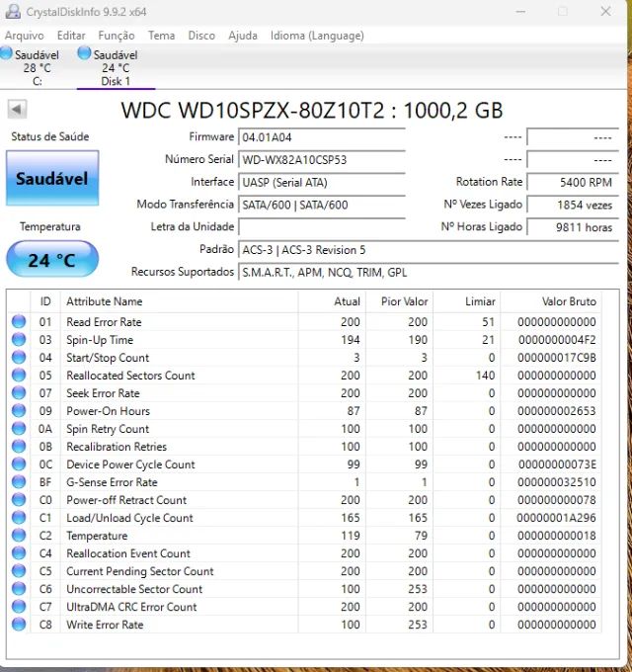Viewport: 632px width, 672px height.
Task: Click the Padrão field ACS-3 Revision 5
Action: (429, 250)
